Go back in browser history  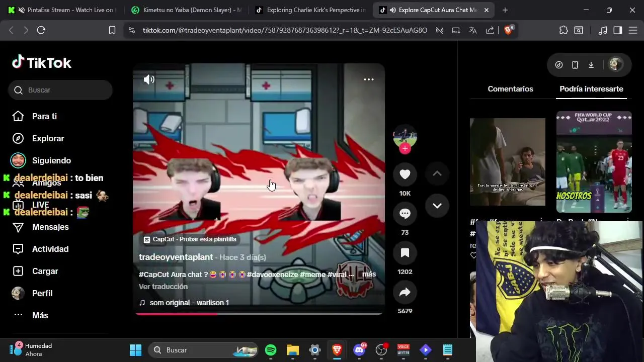point(11,30)
